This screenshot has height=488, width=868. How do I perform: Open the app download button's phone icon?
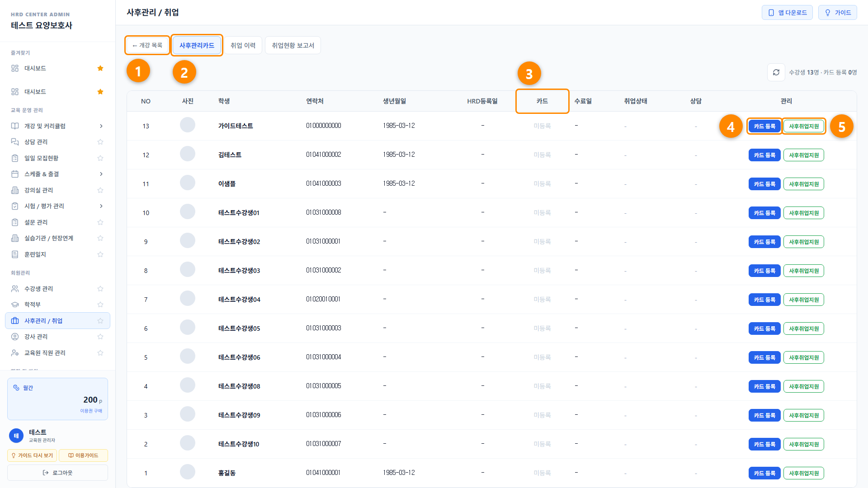pos(771,13)
